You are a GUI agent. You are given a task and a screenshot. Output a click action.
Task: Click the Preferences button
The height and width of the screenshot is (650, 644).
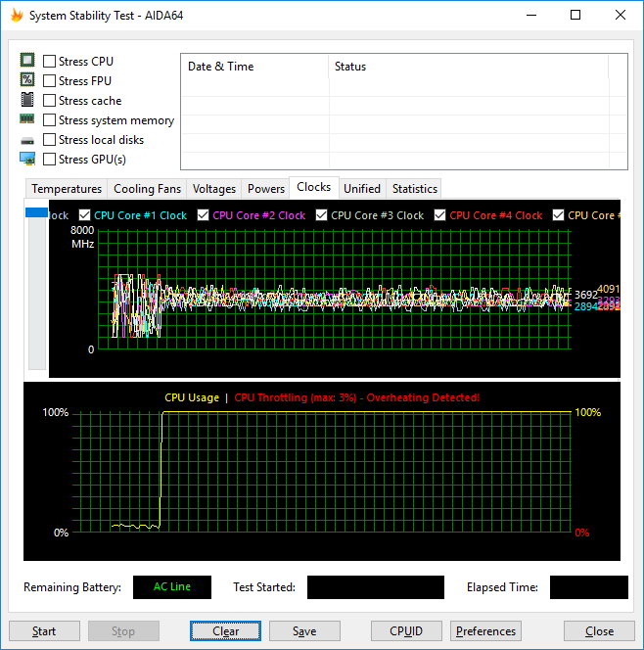pos(485,631)
